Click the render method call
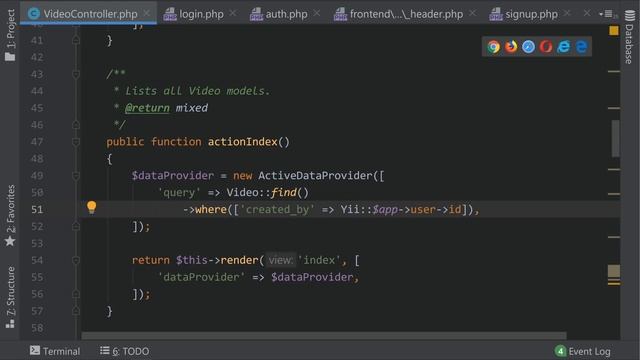 coord(239,260)
